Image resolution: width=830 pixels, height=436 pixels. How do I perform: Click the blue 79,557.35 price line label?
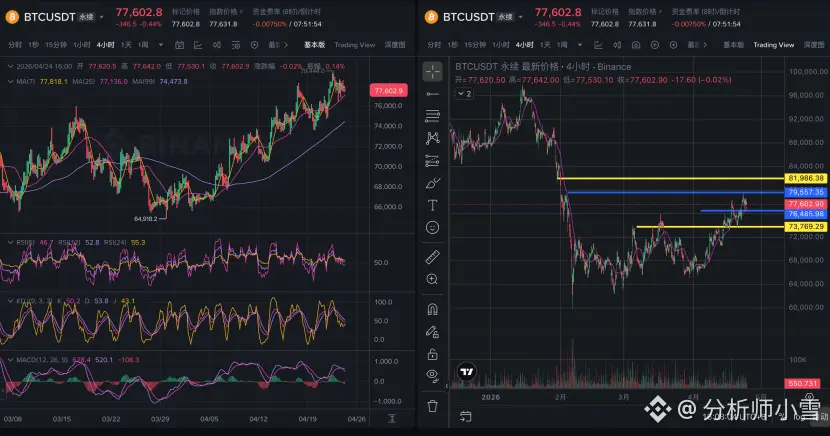point(806,192)
